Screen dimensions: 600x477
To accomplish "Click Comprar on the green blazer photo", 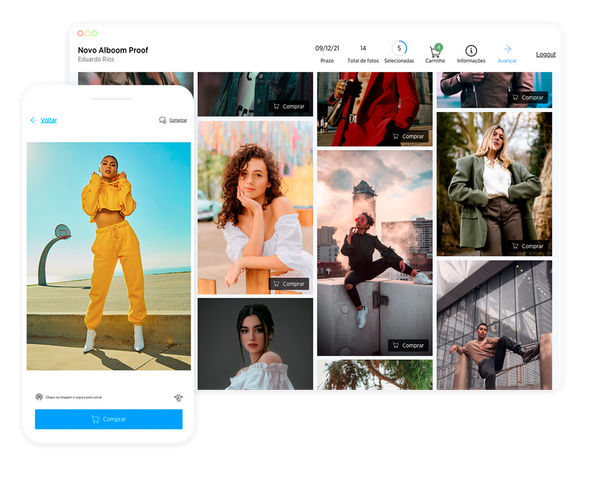I will click(x=527, y=245).
